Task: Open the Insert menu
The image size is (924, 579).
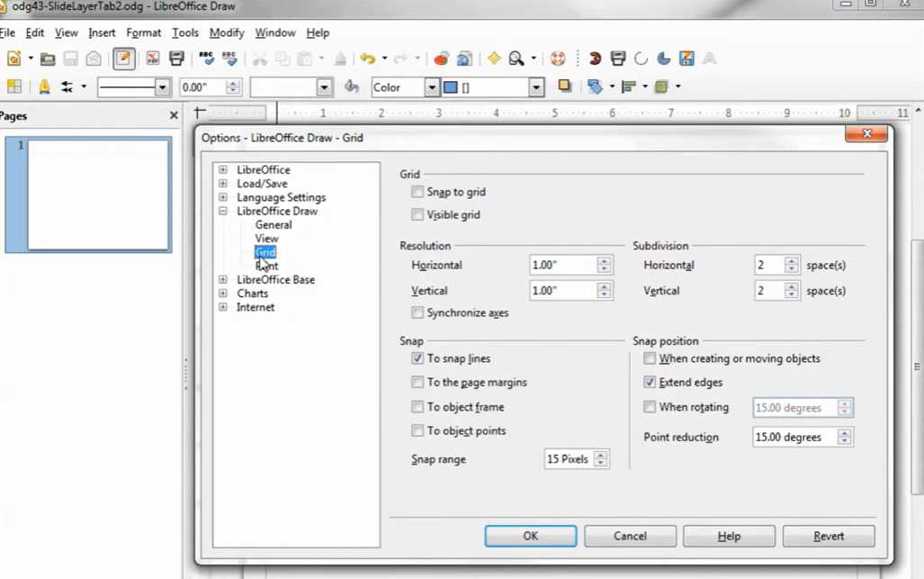Action: coord(102,32)
